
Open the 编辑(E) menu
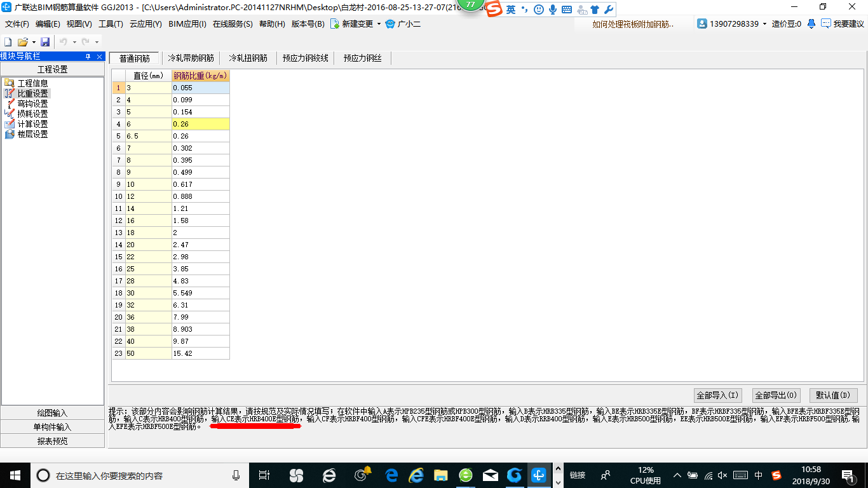tap(48, 24)
